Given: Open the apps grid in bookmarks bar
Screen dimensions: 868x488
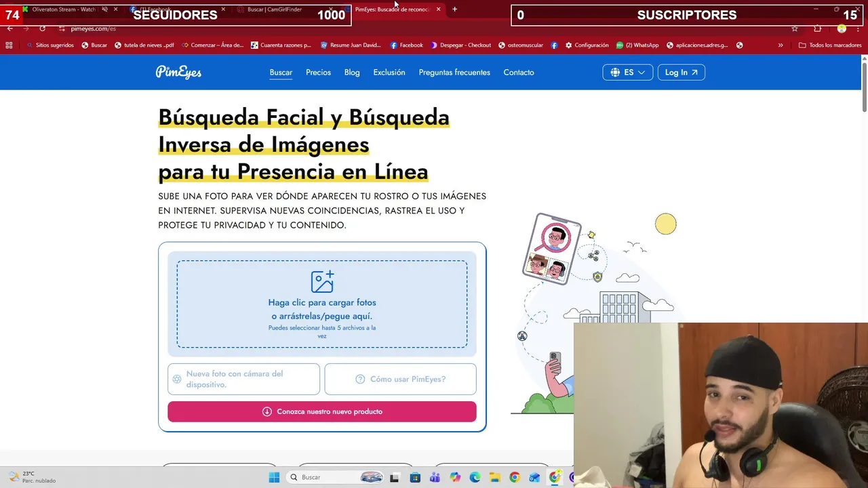Looking at the screenshot, I should pos(9,45).
